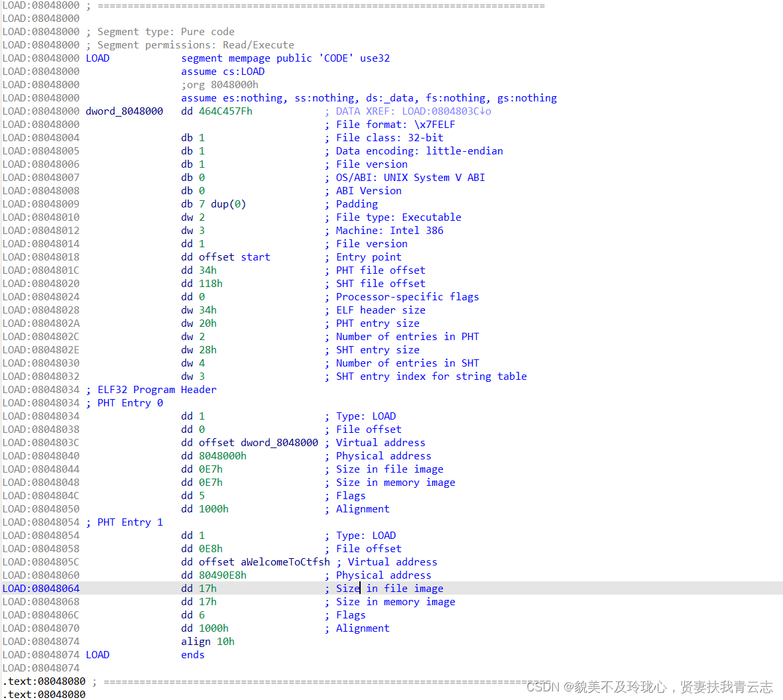Click the LOAD segment declaration
This screenshot has width=783, height=700.
coord(97,58)
